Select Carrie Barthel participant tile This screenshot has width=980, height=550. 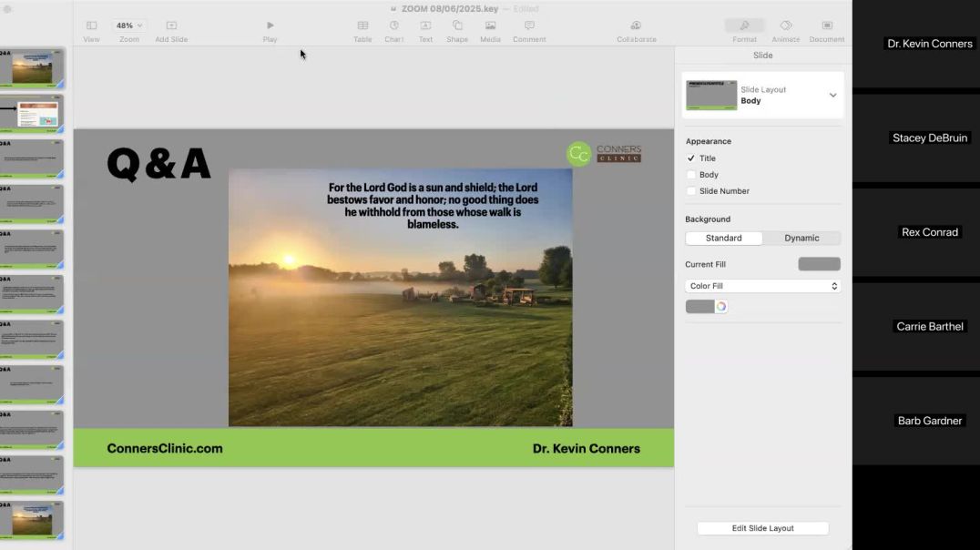[x=916, y=327]
